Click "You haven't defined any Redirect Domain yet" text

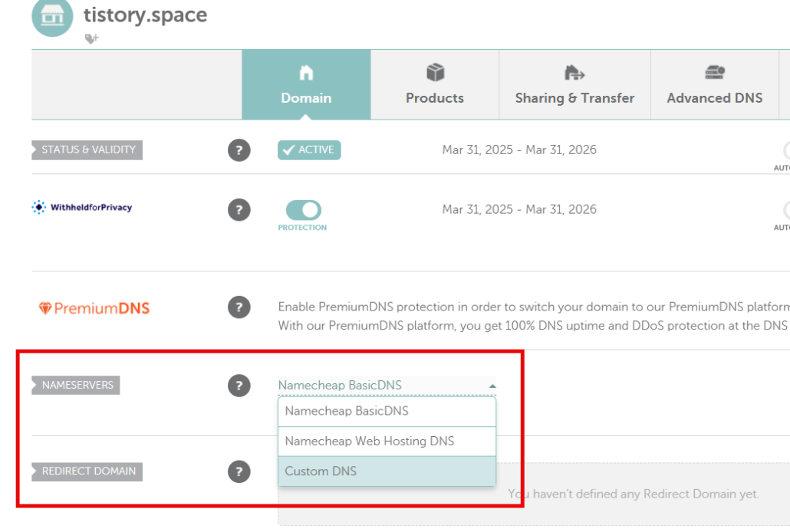click(633, 494)
